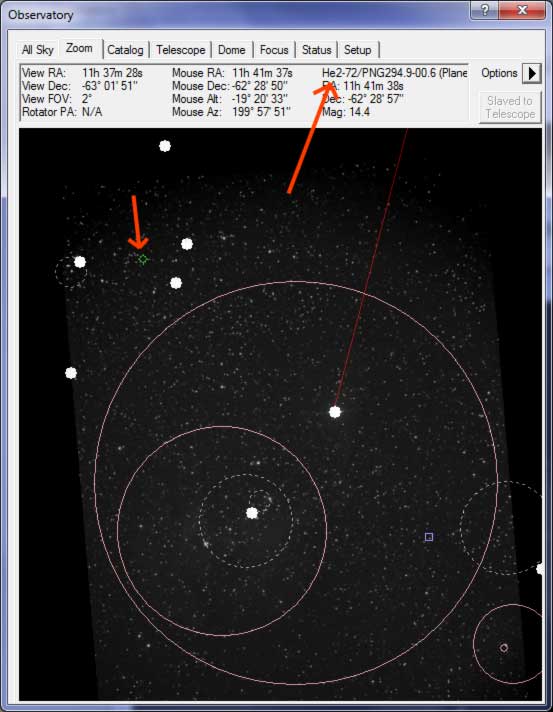Click Mouse Az value 199° 57' 51"
553x712 pixels.
[x=261, y=112]
